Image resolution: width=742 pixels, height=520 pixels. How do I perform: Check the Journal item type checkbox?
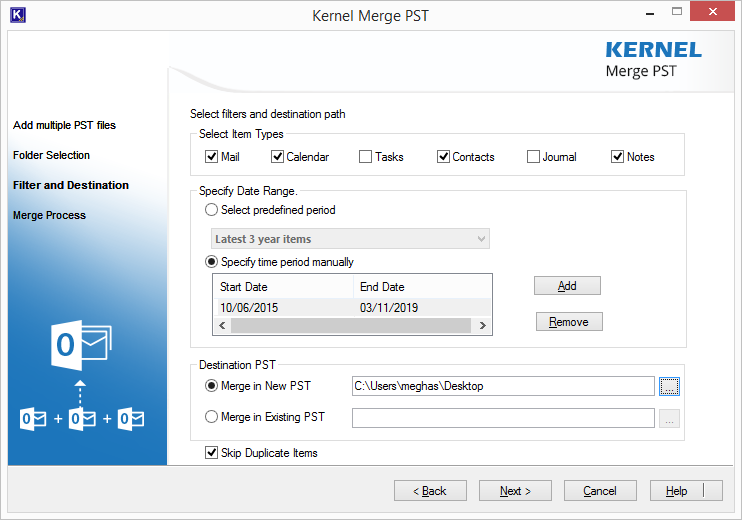533,157
